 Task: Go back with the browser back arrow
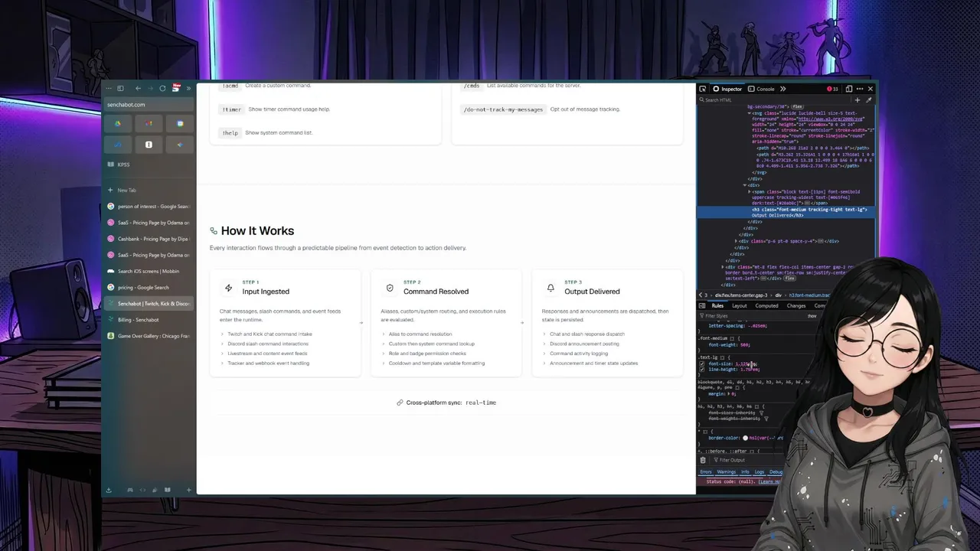pos(138,89)
